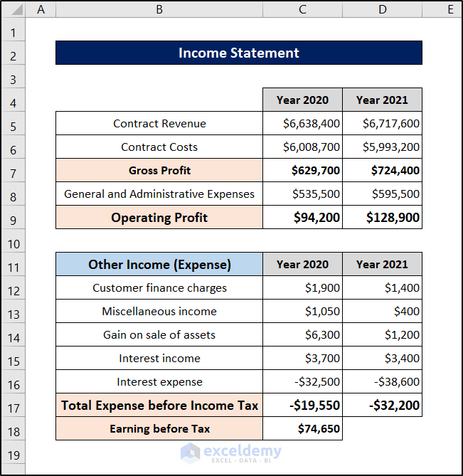Select Interest expense value -$32,500
The image size is (463, 476).
pyautogui.click(x=302, y=382)
